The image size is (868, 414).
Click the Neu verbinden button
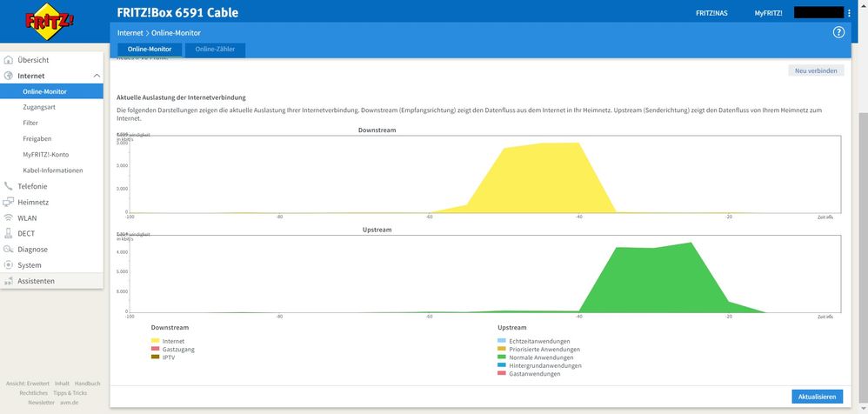pos(816,70)
